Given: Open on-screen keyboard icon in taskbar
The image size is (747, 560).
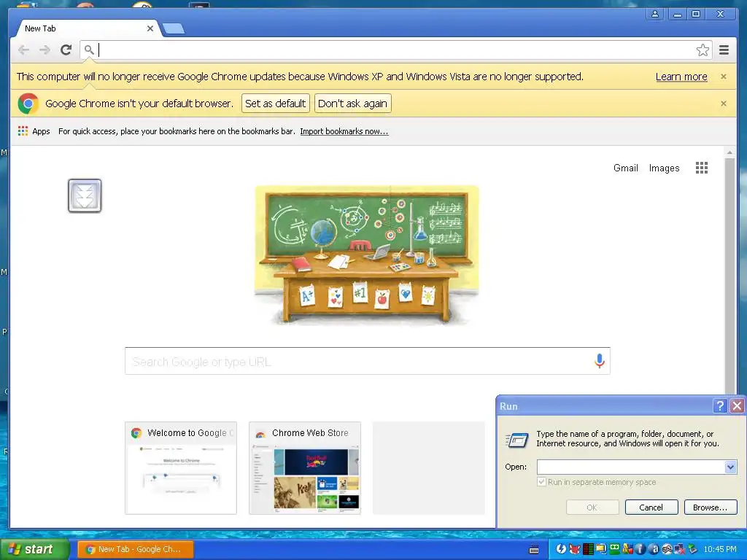Looking at the screenshot, I should 534,549.
